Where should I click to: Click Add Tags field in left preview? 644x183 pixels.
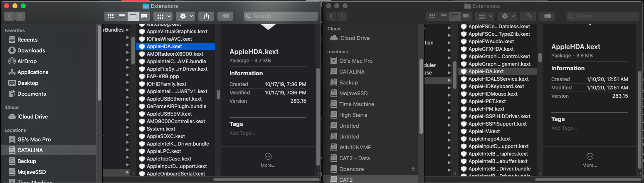(x=242, y=134)
